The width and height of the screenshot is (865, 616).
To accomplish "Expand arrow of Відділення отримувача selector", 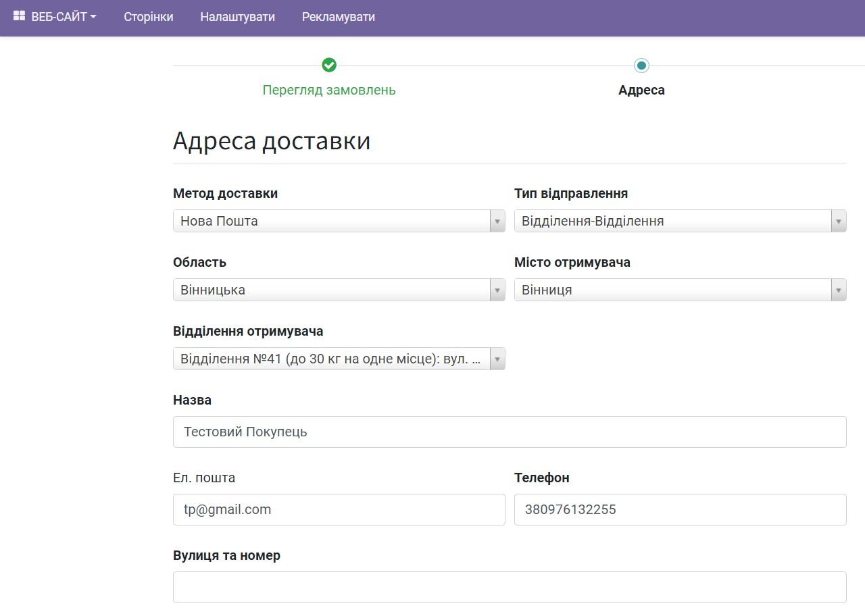I will [x=497, y=359].
